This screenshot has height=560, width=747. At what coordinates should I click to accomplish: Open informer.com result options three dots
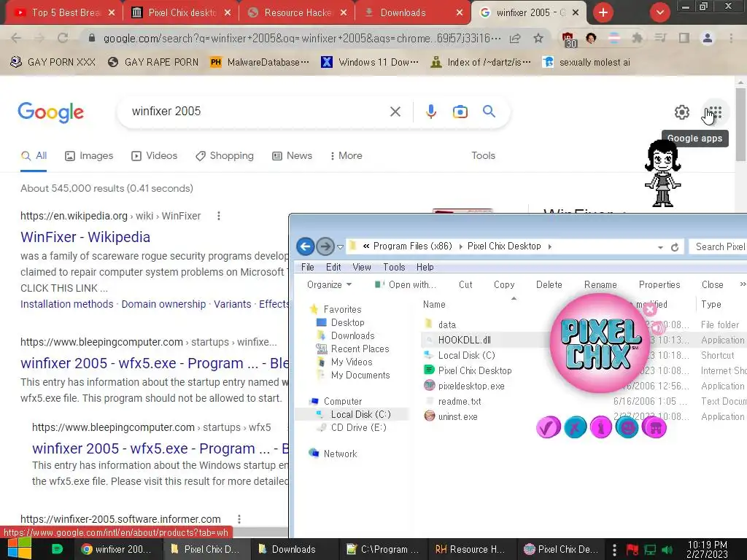coord(239,519)
